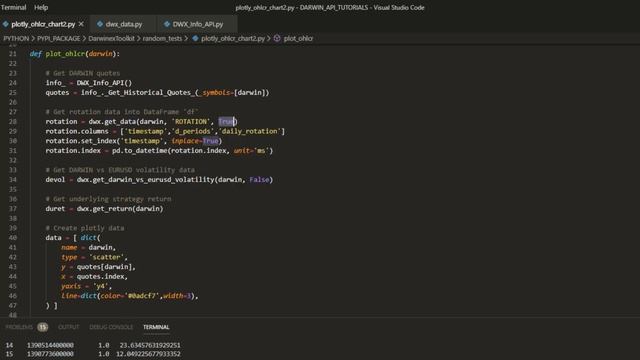This screenshot has width=640, height=360.
Task: Click get_darwin_vs_eurusd_volatility on line 34
Action: (153, 180)
